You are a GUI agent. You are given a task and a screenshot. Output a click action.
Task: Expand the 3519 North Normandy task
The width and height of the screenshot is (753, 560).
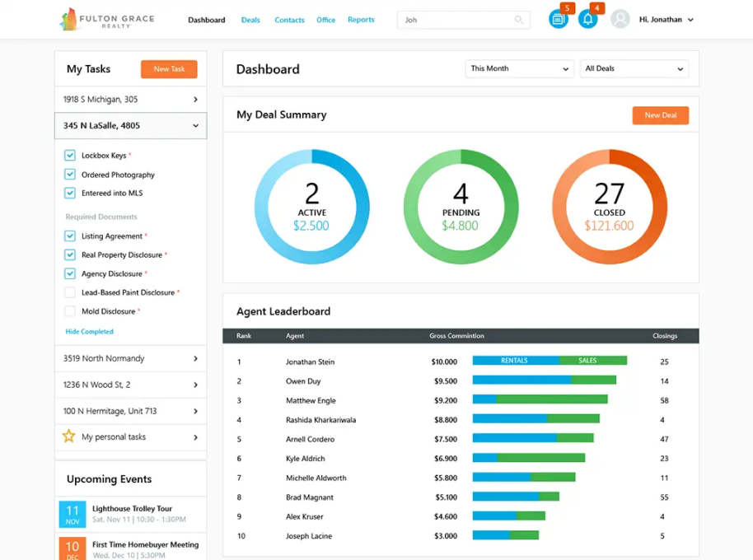coord(131,358)
